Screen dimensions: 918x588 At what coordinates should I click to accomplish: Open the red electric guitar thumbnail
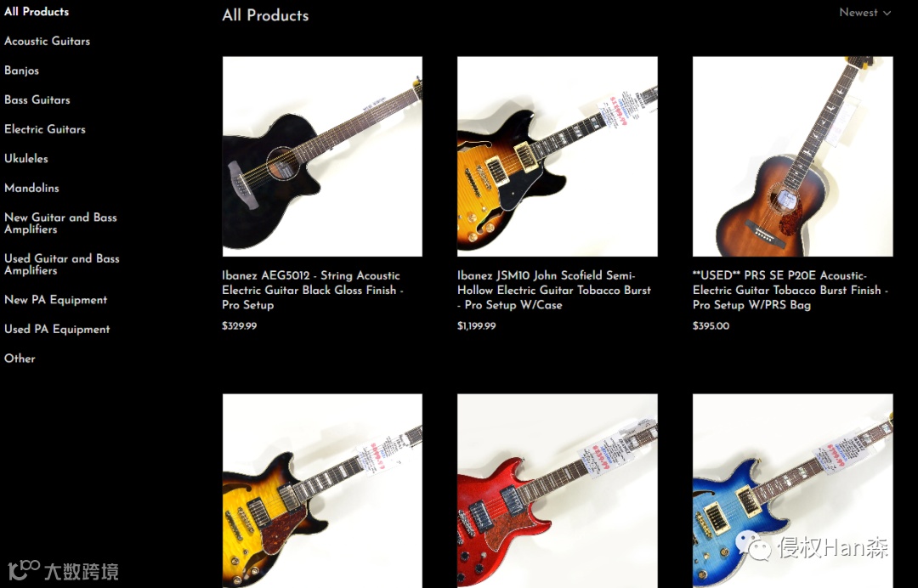pos(558,491)
